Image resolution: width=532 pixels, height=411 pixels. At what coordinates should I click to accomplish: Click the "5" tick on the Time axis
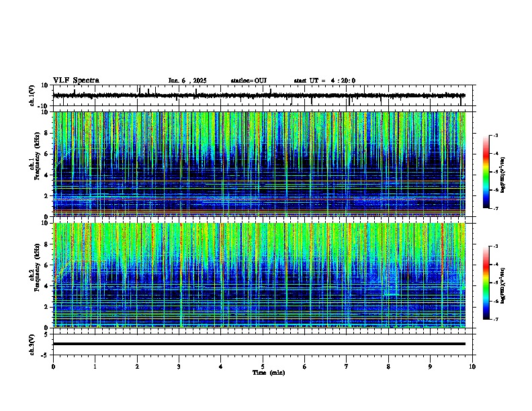click(x=263, y=367)
